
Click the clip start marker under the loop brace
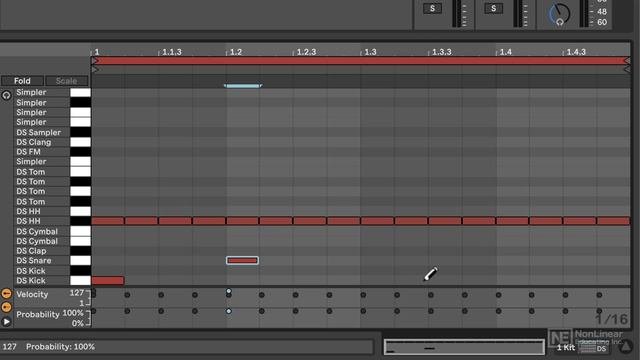(95, 70)
